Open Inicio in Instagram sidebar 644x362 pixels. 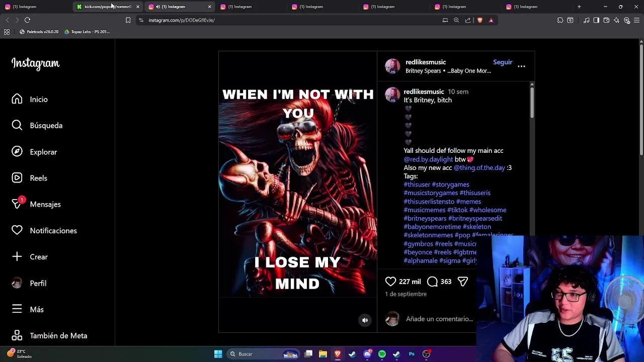point(30,99)
